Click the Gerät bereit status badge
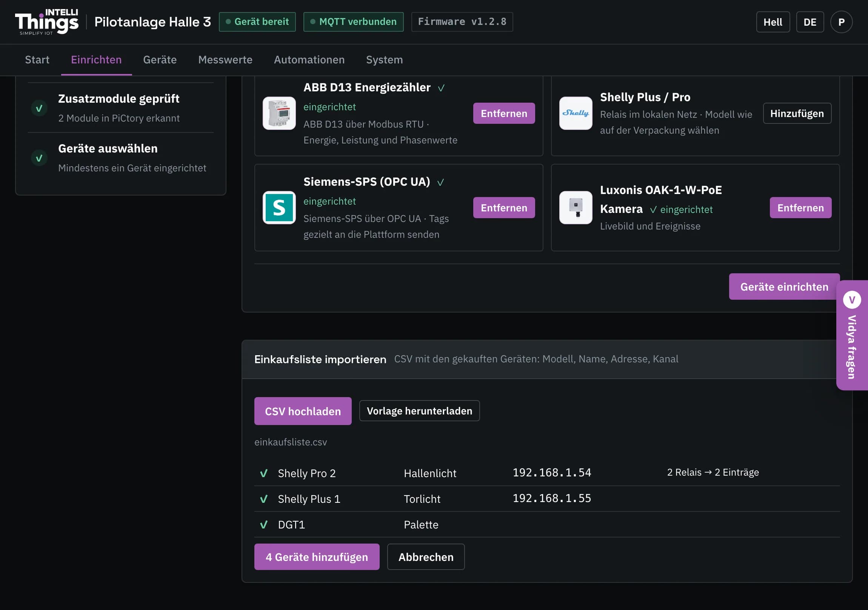The image size is (868, 610). coord(257,22)
